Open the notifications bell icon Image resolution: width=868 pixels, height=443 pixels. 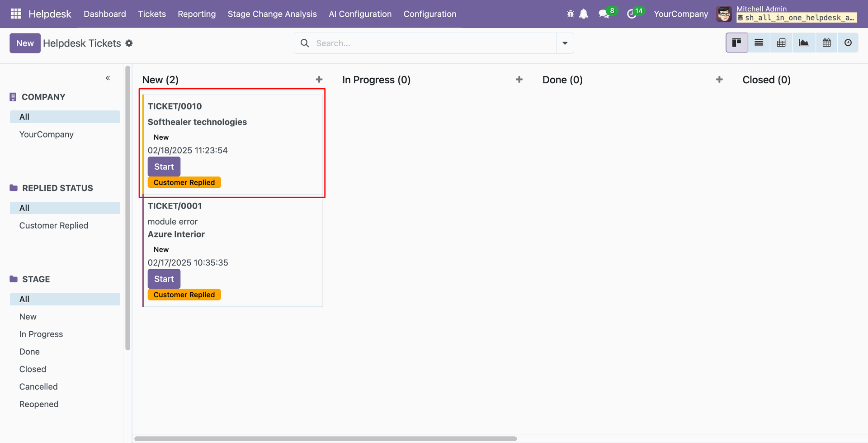584,14
